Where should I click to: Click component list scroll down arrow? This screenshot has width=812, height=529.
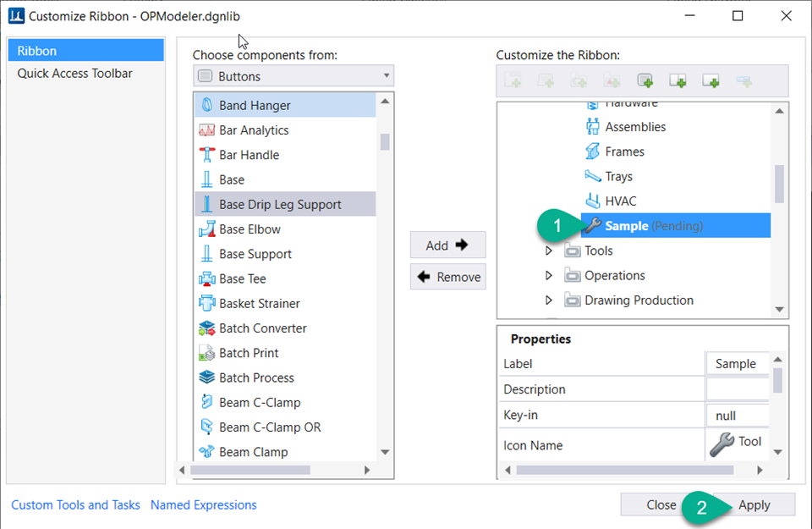click(x=385, y=452)
